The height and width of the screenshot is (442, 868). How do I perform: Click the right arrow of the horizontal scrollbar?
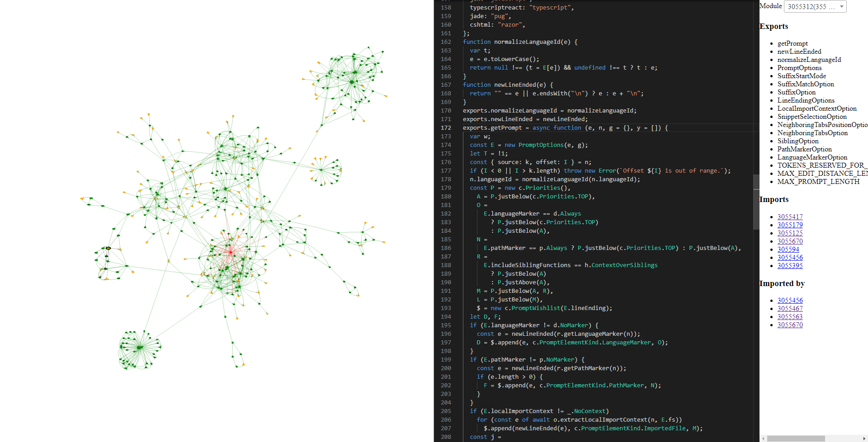(864, 438)
